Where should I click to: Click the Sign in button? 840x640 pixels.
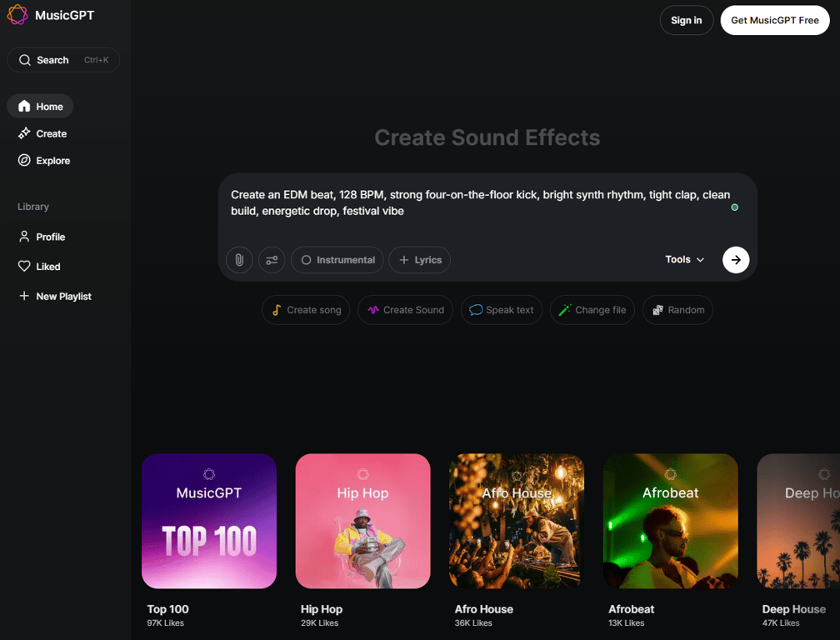point(687,20)
